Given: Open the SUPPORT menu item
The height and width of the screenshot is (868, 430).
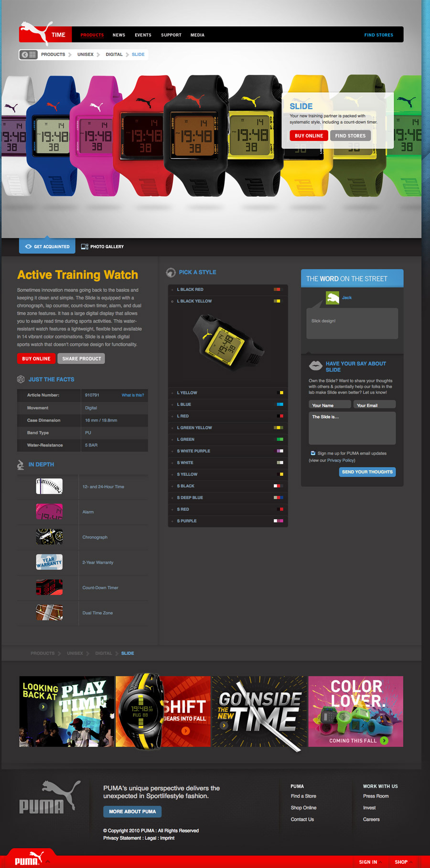Looking at the screenshot, I should (x=171, y=35).
